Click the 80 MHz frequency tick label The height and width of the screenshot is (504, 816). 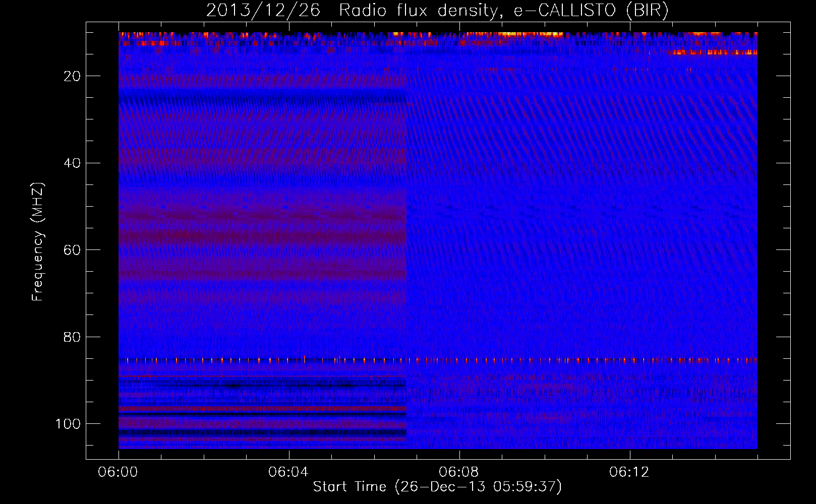click(x=73, y=337)
